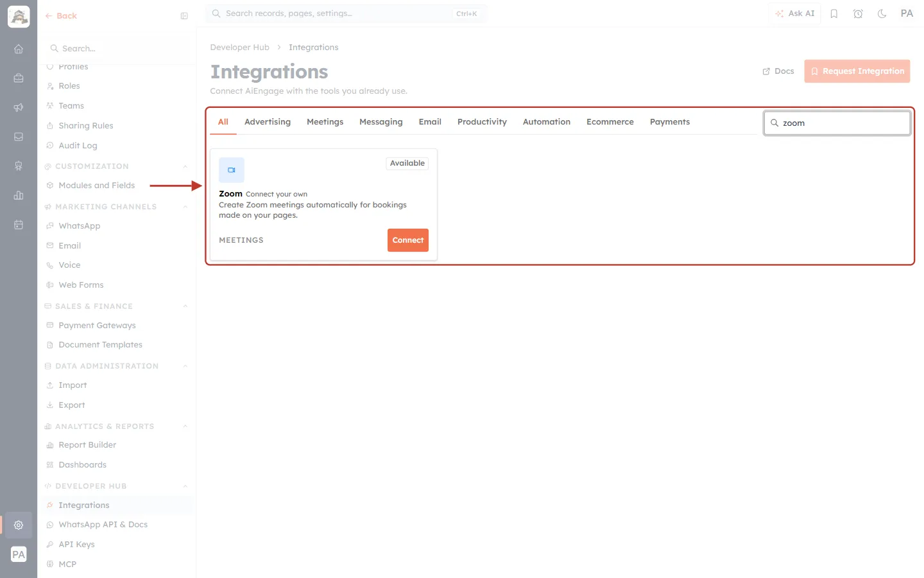Image resolution: width=924 pixels, height=578 pixels.
Task: Collapse the Marketing Channels section chevron
Action: pyautogui.click(x=185, y=207)
